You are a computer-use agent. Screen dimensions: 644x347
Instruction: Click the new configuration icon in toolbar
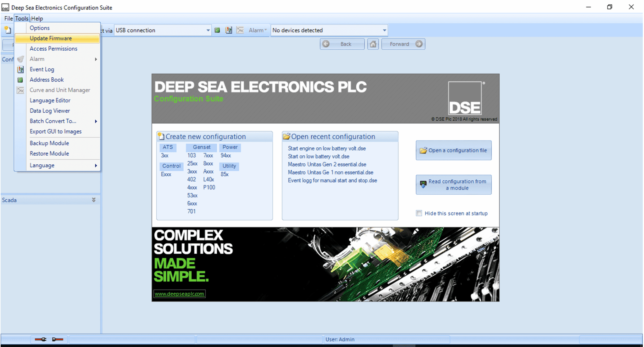8,30
